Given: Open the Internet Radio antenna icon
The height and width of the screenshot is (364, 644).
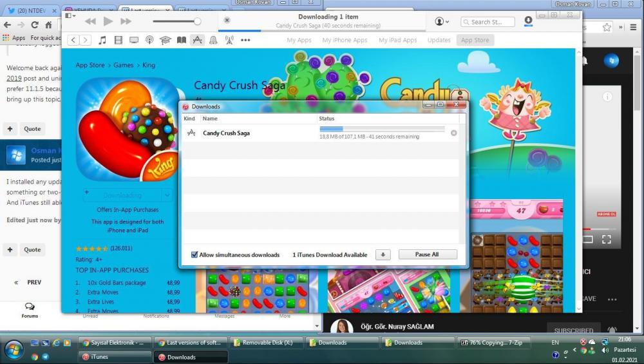Looking at the screenshot, I should click(x=229, y=40).
